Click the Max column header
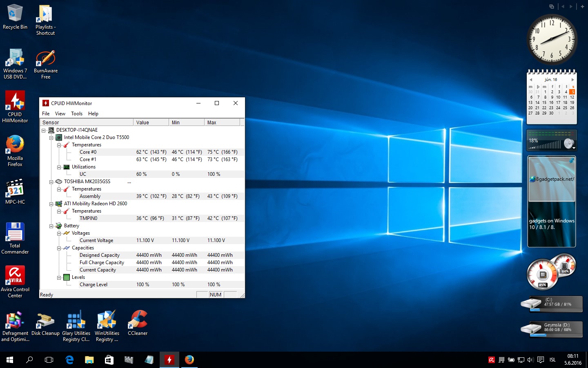 point(222,123)
